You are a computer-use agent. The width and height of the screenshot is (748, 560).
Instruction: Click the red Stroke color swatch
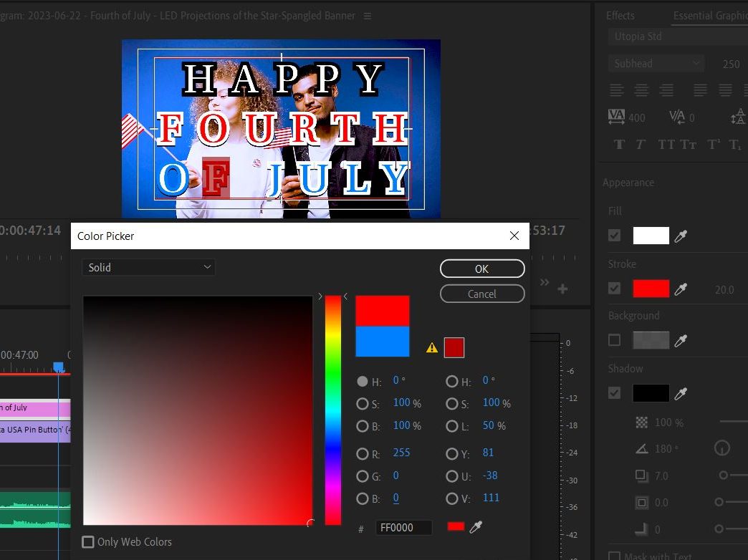[x=651, y=289]
